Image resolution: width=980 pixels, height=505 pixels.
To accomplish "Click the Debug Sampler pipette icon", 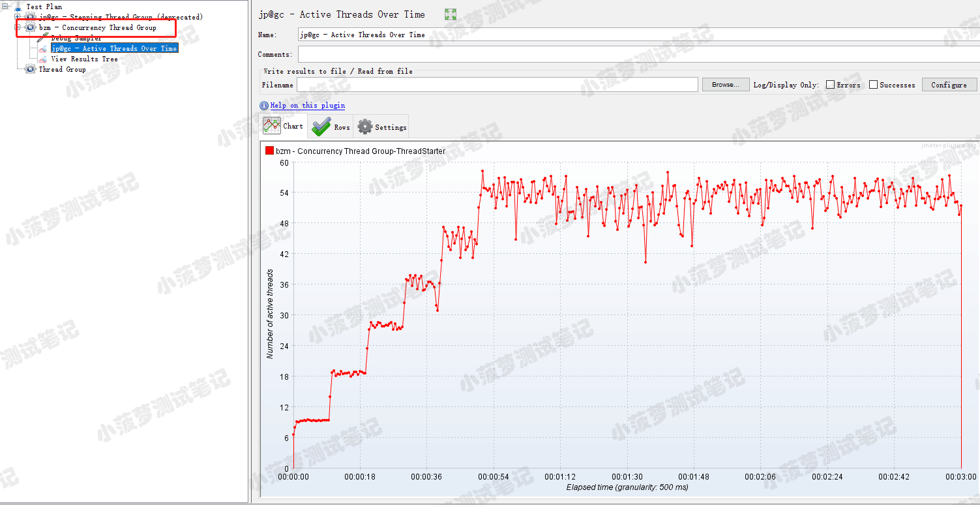I will click(43, 38).
